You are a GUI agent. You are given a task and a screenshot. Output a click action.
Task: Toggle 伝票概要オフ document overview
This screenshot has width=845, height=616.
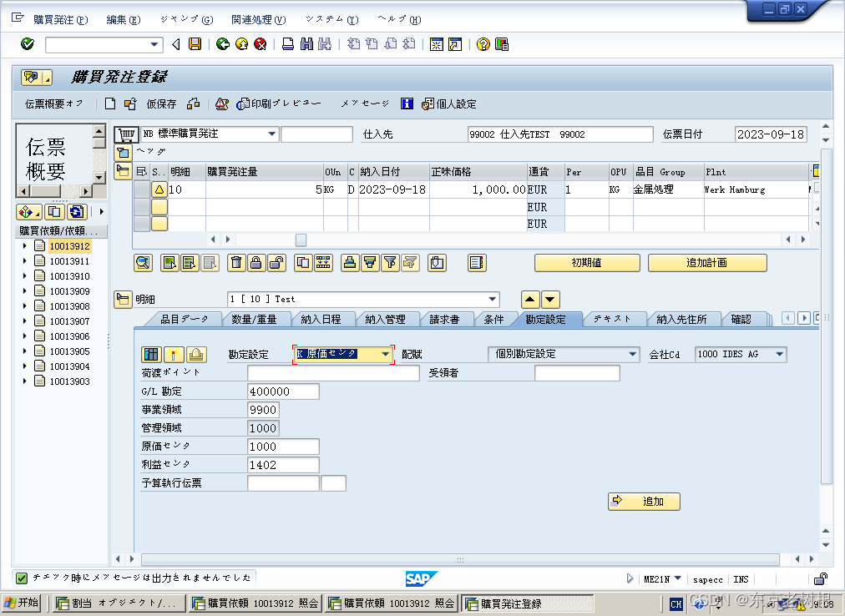pyautogui.click(x=52, y=104)
